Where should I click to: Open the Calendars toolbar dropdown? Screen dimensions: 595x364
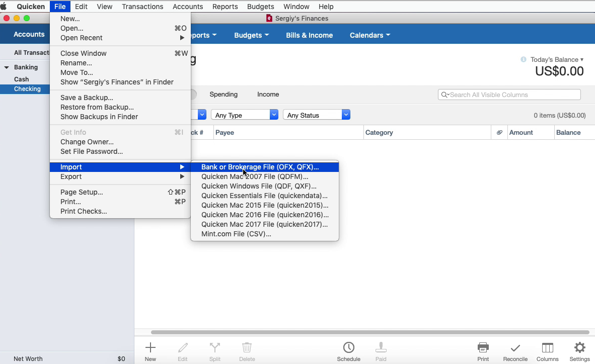[x=370, y=35]
